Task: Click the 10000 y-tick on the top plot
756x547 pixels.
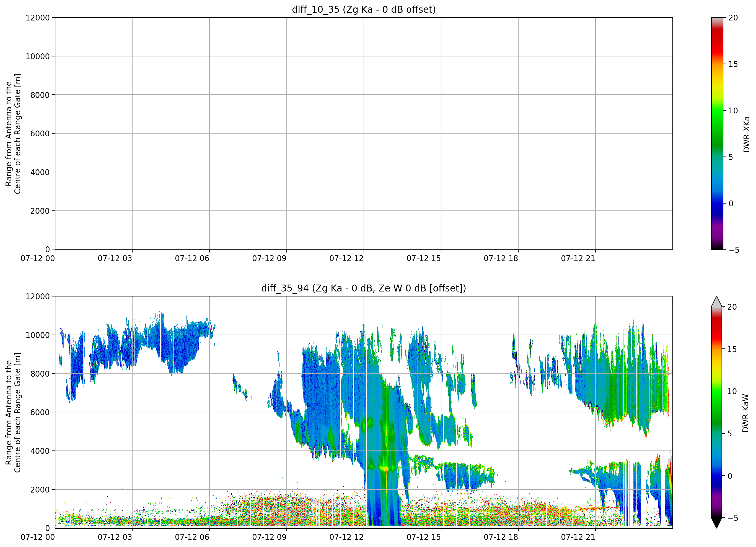Action: tap(38, 56)
